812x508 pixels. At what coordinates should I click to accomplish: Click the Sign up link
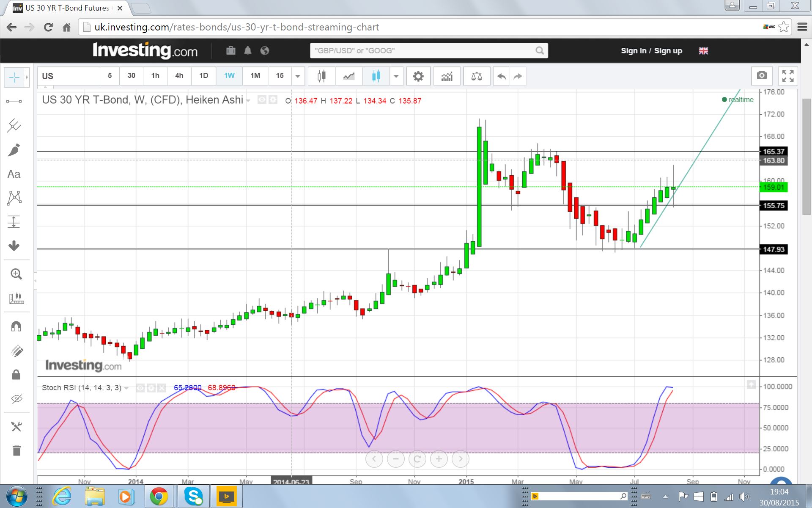click(668, 51)
